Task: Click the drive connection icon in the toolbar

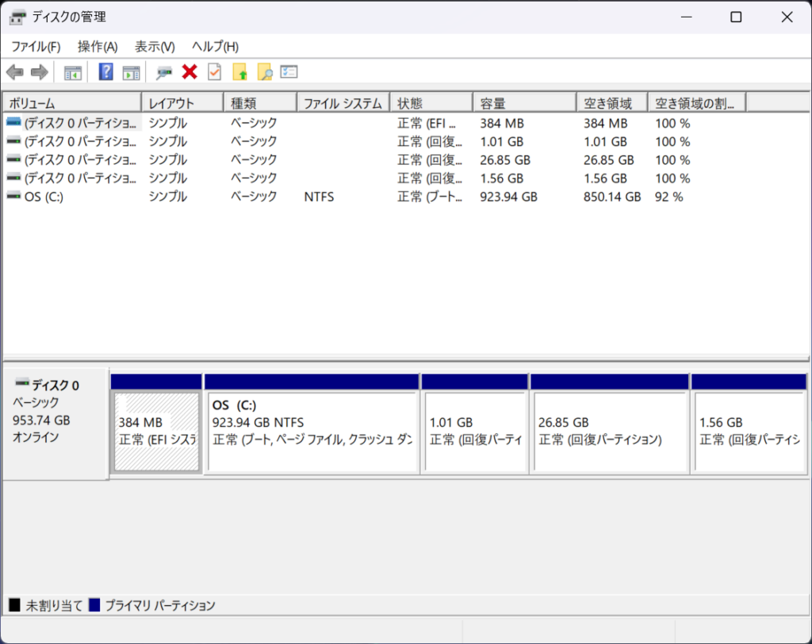Action: click(x=164, y=73)
